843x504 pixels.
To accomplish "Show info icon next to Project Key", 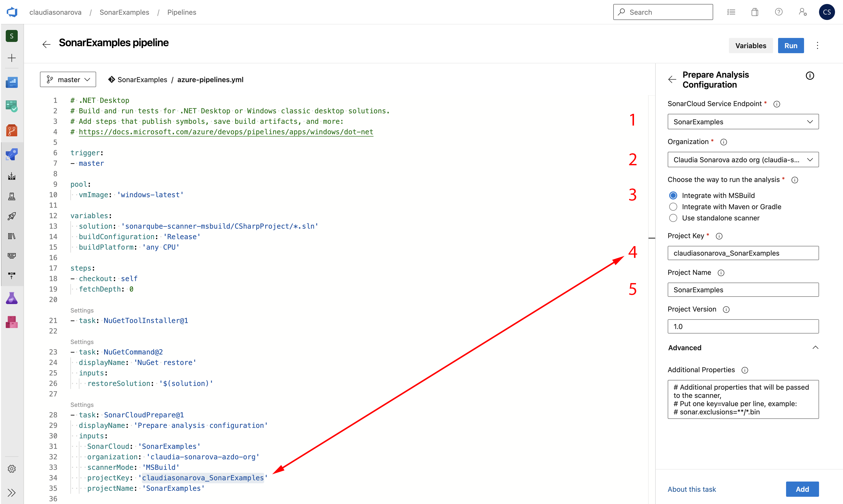I will 719,236.
